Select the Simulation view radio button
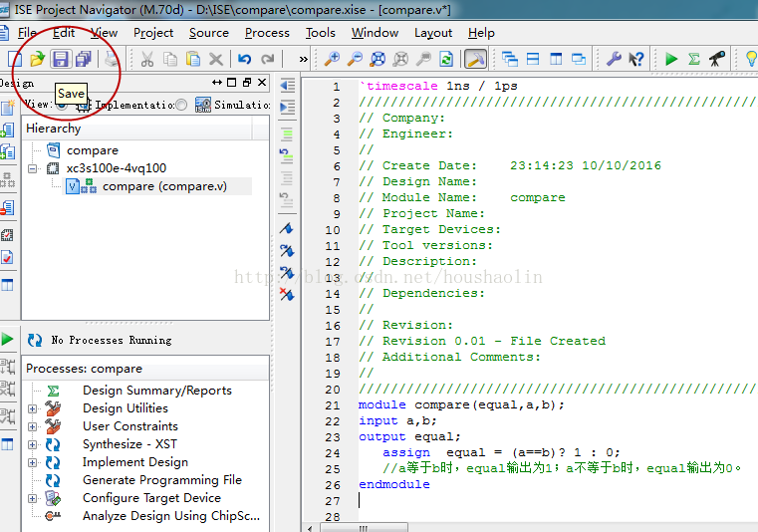This screenshot has width=758, height=532. [181, 105]
